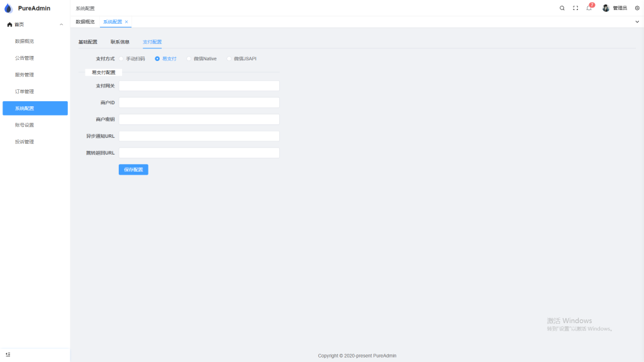Select the 微信Native radio option
Screen dimensions: 644x362
pyautogui.click(x=189, y=58)
